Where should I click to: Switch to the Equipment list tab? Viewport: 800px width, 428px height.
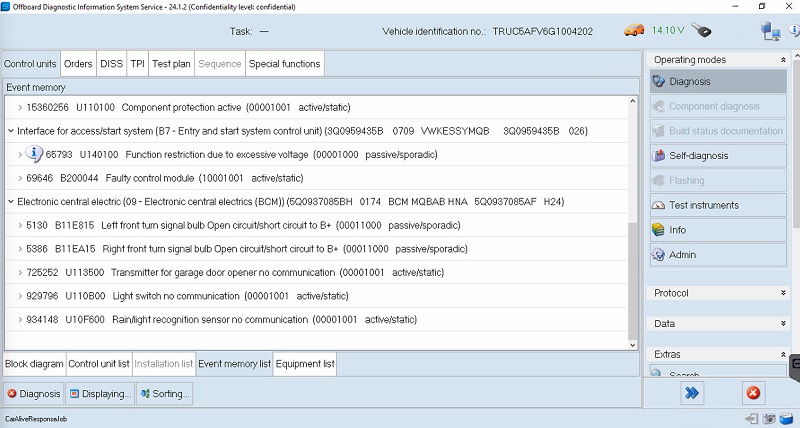coord(305,364)
